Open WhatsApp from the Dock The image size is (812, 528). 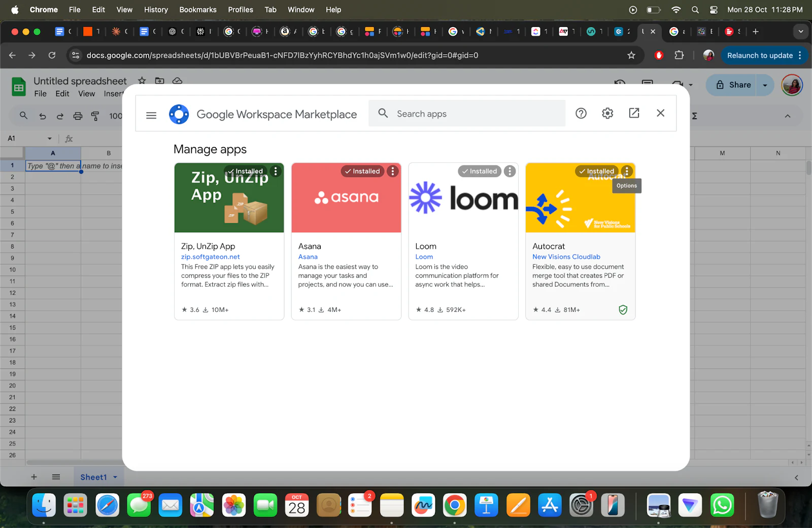pyautogui.click(x=722, y=505)
